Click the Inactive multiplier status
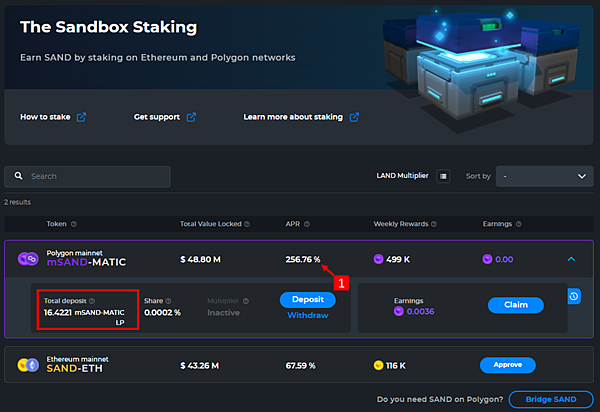The width and height of the screenshot is (600, 412). click(223, 313)
